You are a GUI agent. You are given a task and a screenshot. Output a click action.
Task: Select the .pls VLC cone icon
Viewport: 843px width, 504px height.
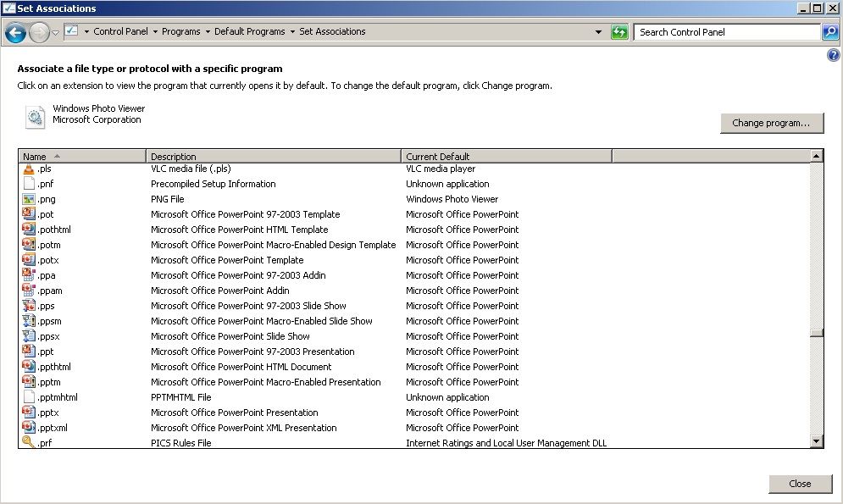pos(29,169)
